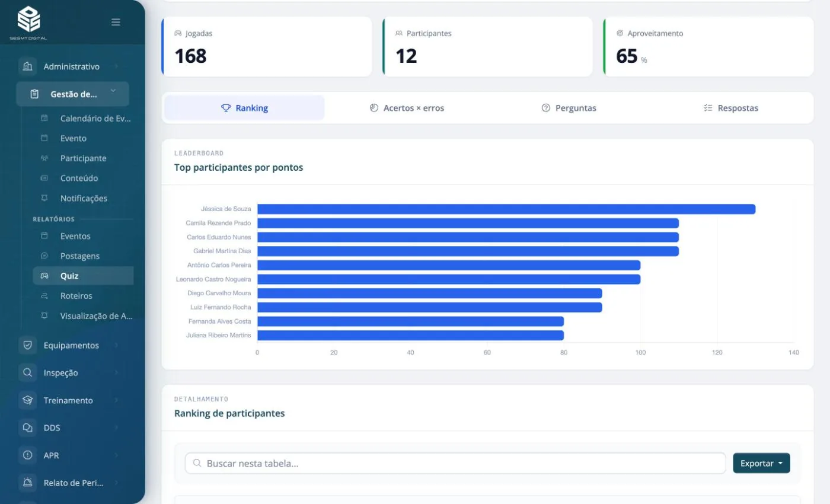Open the Perguntas tab
This screenshot has height=504, width=830.
(569, 108)
